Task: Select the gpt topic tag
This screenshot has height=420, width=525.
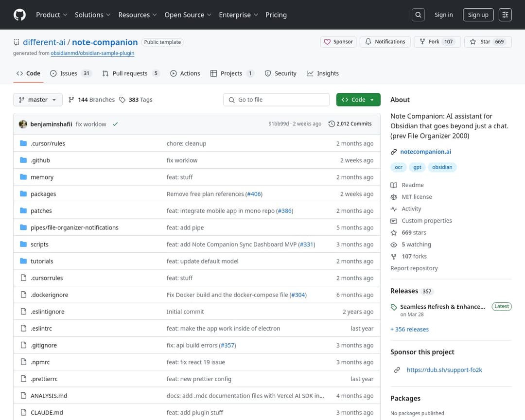Action: tap(417, 167)
